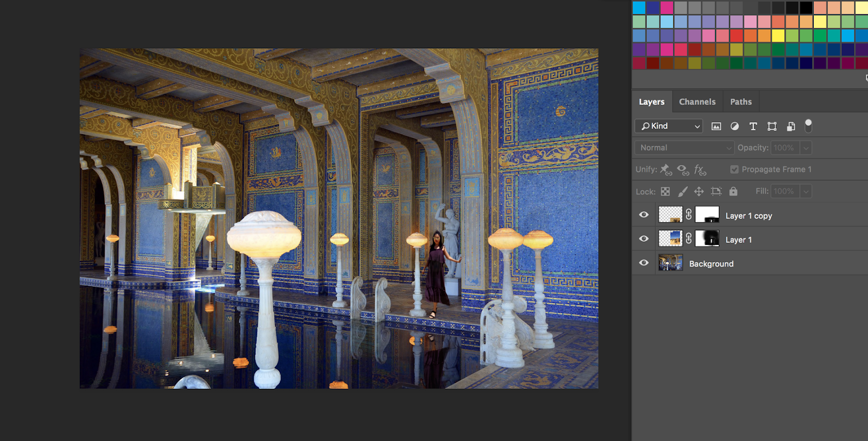Click the Opacity 100% value field
The width and height of the screenshot is (868, 441).
786,148
